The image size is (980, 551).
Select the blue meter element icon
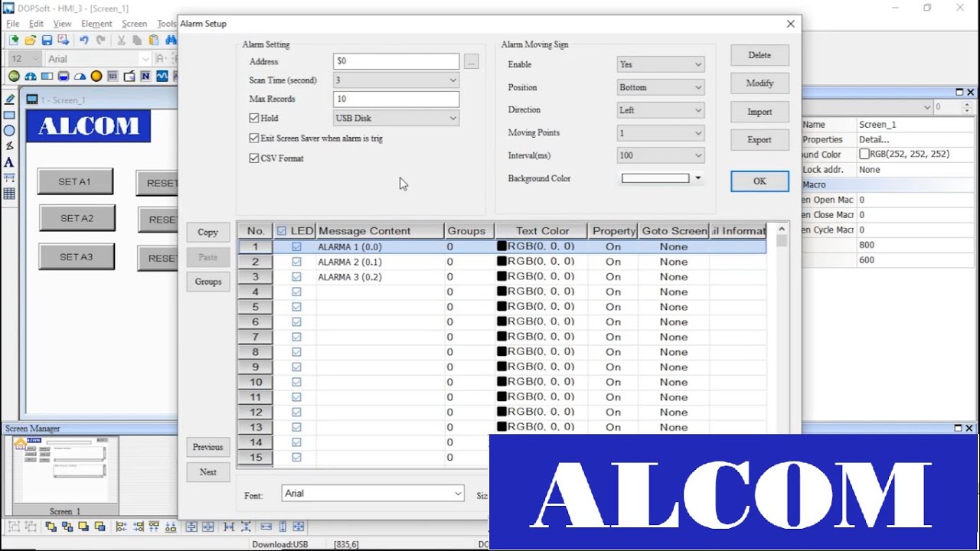click(31, 76)
